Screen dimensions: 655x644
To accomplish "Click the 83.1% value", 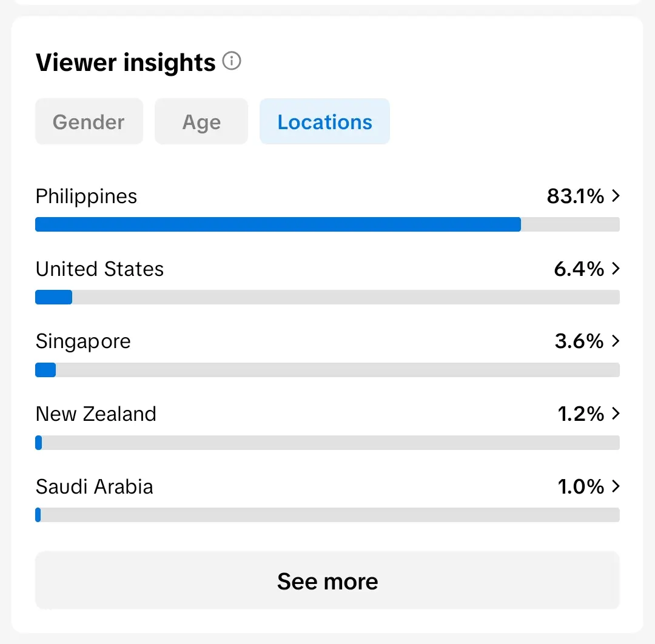I will pyautogui.click(x=575, y=196).
